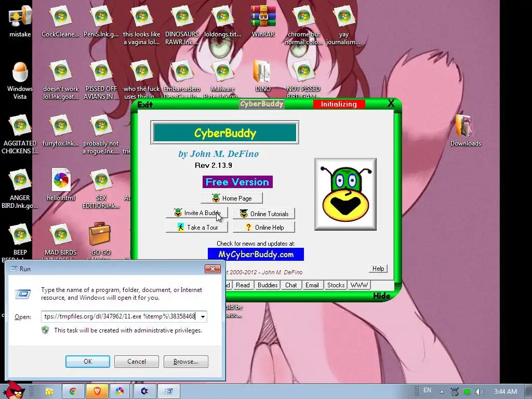
Task: Click the Take a Tour button
Action: point(197,228)
